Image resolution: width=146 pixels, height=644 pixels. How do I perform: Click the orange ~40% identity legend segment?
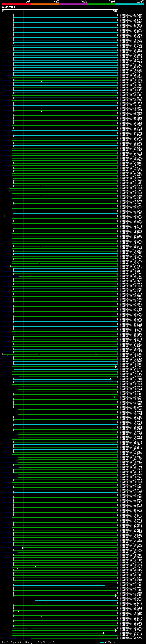pos(45,4)
